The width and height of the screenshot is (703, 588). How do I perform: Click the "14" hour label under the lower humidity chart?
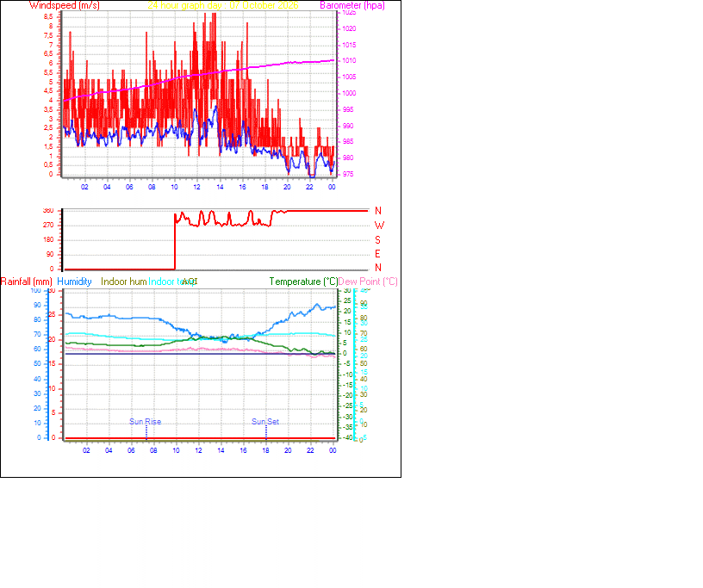(221, 450)
